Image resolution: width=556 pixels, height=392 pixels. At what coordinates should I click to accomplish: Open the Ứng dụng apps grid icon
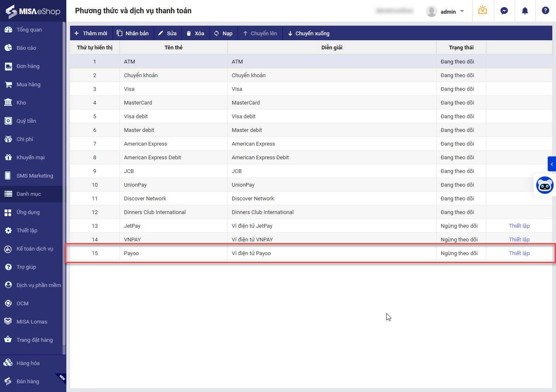click(x=8, y=212)
